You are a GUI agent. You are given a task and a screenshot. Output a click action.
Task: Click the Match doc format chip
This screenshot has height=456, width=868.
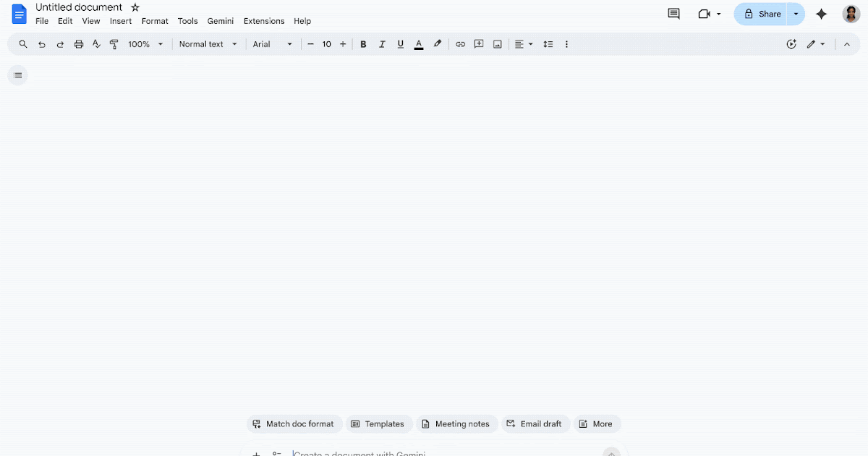click(294, 424)
